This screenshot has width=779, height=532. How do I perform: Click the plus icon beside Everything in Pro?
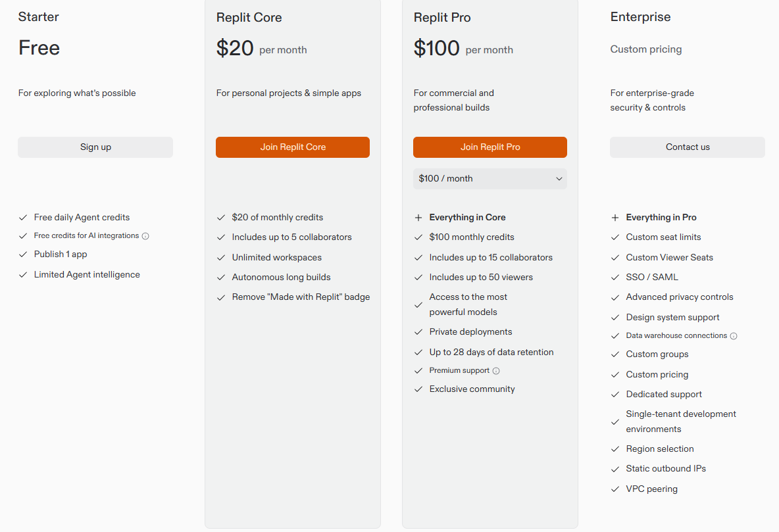tap(615, 218)
